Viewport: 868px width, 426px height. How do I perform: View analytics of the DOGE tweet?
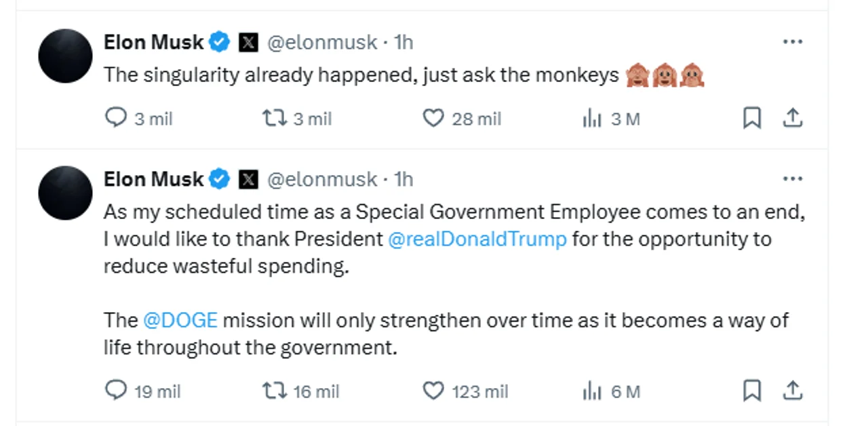click(x=592, y=391)
